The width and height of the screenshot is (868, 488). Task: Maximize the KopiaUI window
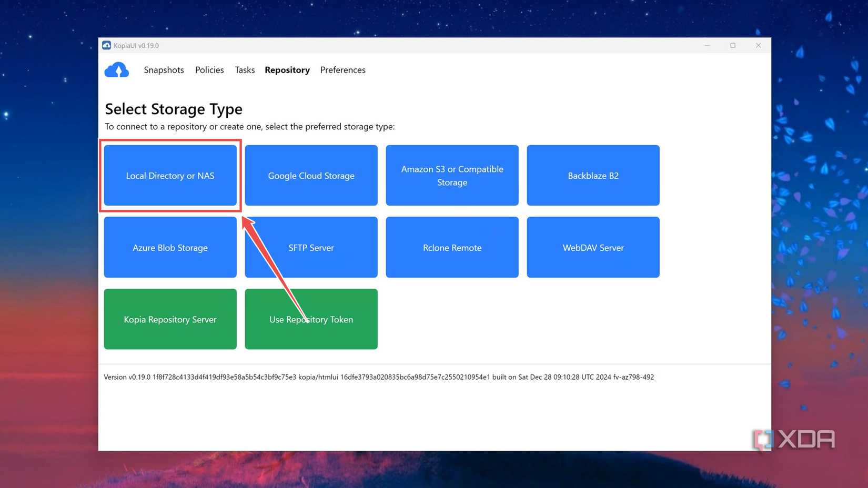tap(733, 45)
